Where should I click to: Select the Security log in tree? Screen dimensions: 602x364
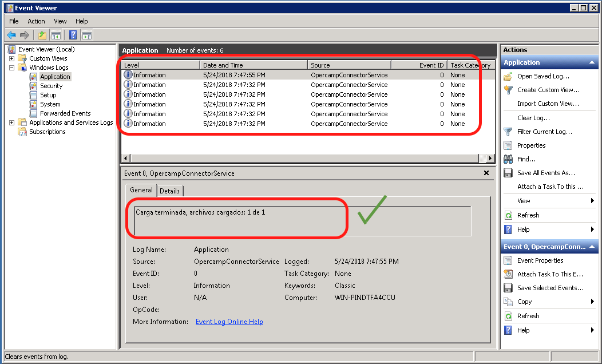tap(51, 86)
